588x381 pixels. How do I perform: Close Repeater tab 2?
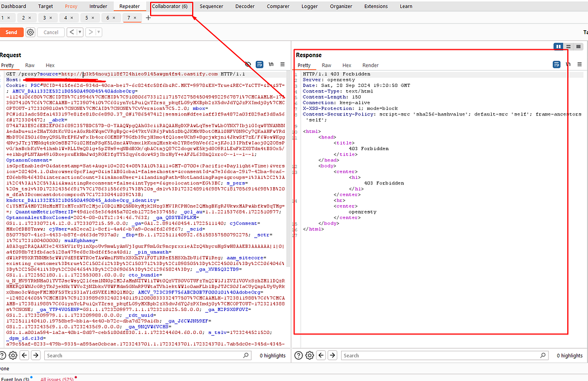pyautogui.click(x=30, y=17)
